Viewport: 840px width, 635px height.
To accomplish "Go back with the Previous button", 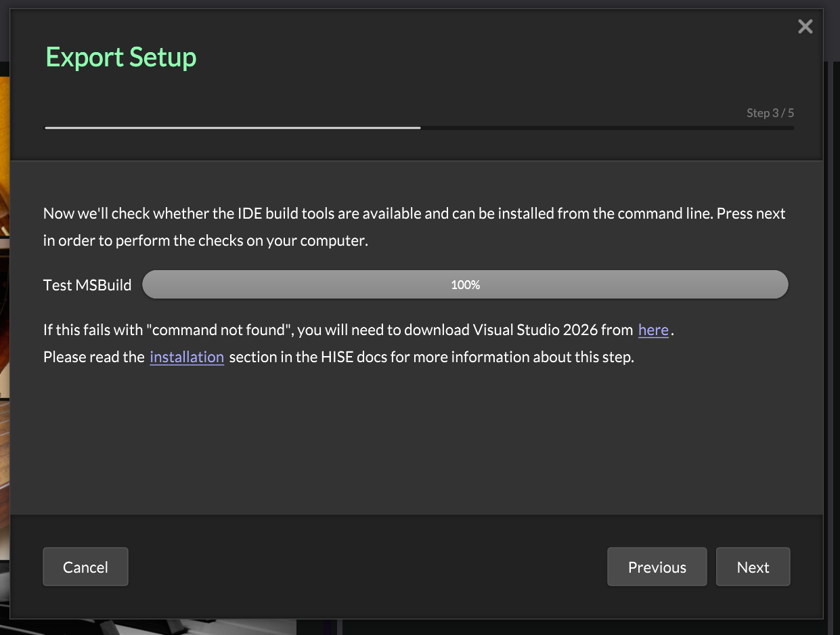I will (x=657, y=567).
